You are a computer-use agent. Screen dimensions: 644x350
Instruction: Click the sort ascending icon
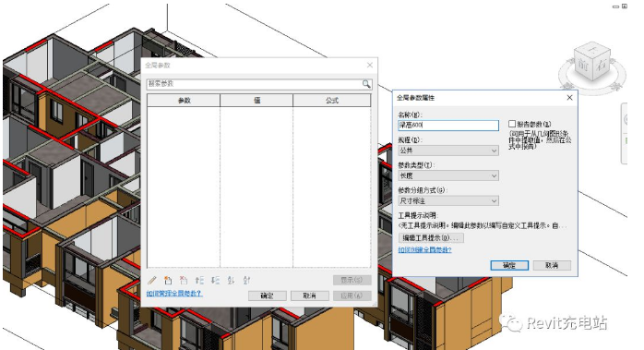(x=231, y=281)
